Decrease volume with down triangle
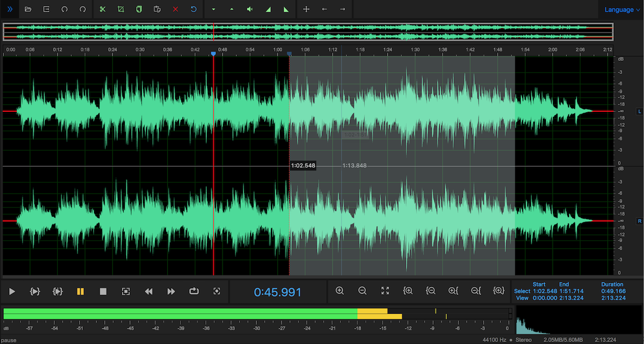The height and width of the screenshot is (344, 644). click(x=213, y=9)
